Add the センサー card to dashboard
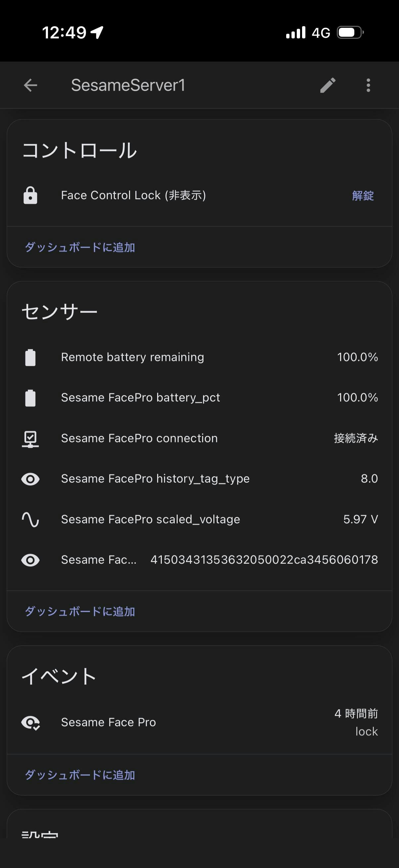This screenshot has width=399, height=868. click(x=80, y=611)
